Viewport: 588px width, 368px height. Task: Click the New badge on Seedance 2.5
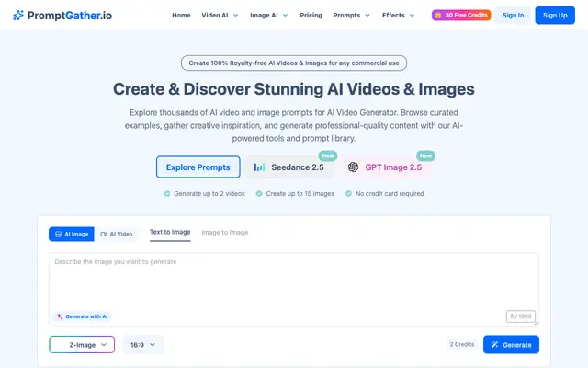(x=328, y=155)
